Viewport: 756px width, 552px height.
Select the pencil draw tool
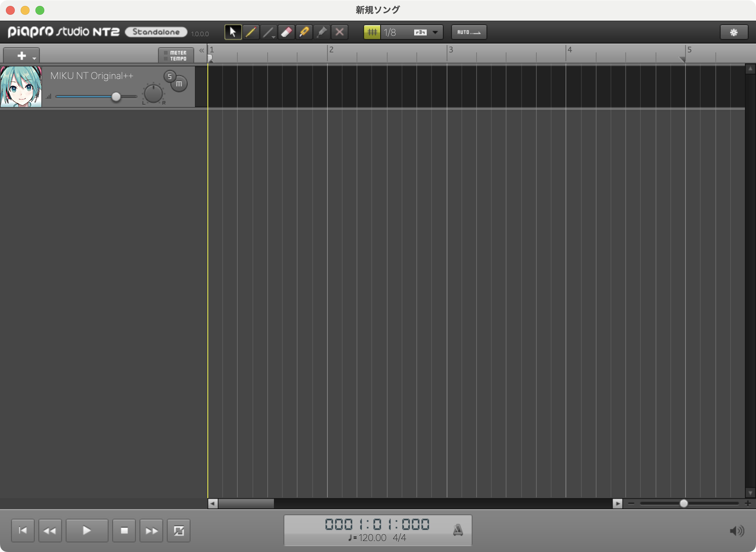click(251, 32)
